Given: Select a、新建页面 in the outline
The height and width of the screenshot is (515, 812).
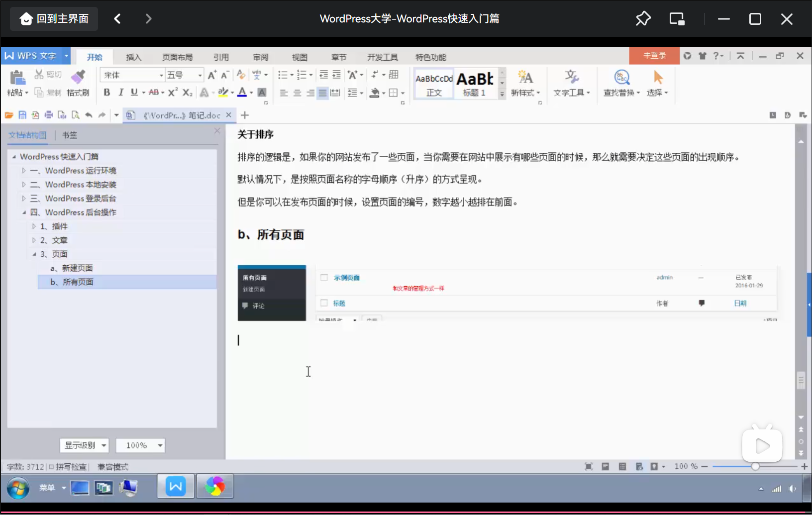Looking at the screenshot, I should click(x=72, y=268).
